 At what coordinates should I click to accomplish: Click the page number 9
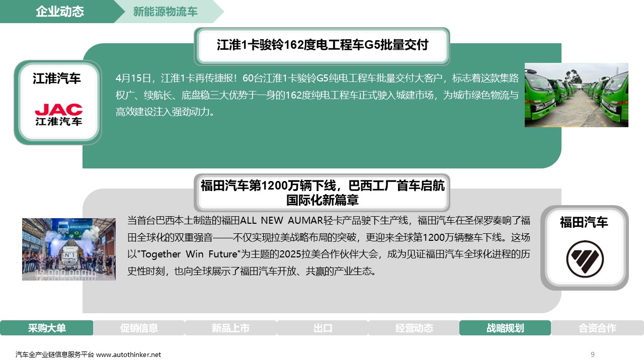pyautogui.click(x=593, y=354)
